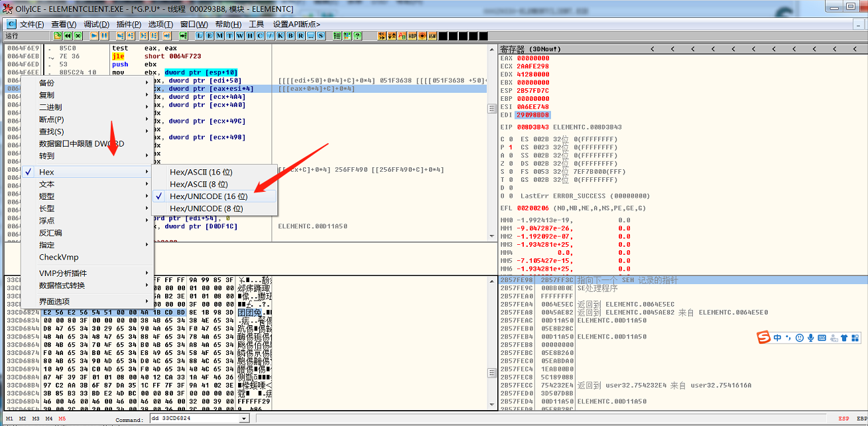Toggle the checked Hex context menu entry
The image size is (868, 426).
(x=86, y=172)
